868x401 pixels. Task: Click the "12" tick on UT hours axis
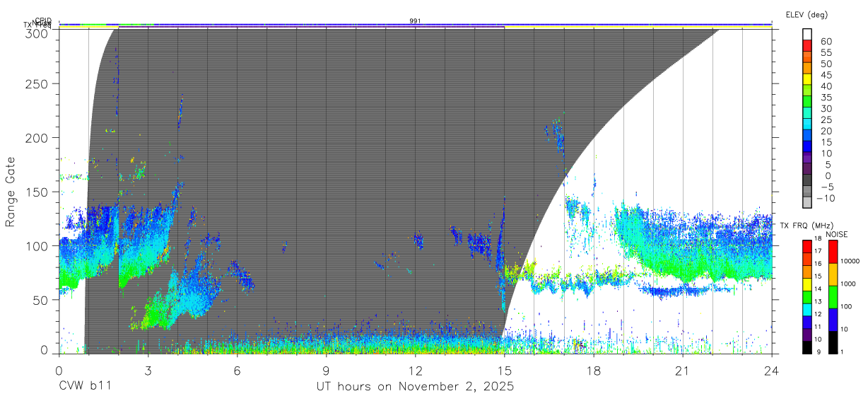coord(416,371)
